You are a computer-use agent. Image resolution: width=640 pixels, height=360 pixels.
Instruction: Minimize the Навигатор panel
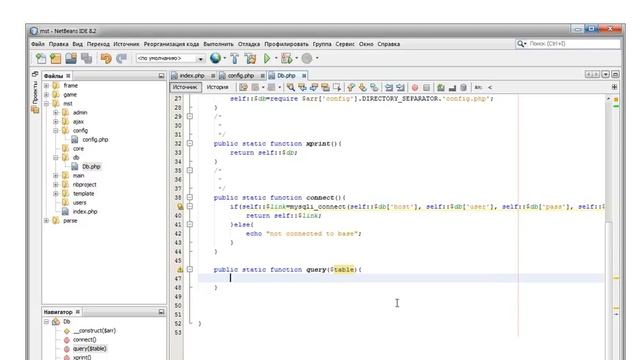point(161,312)
